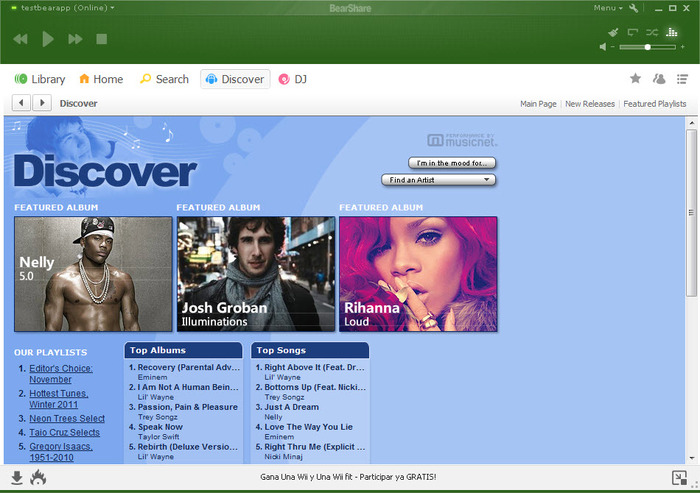
Task: Go back with the left arrow button
Action: 21,103
